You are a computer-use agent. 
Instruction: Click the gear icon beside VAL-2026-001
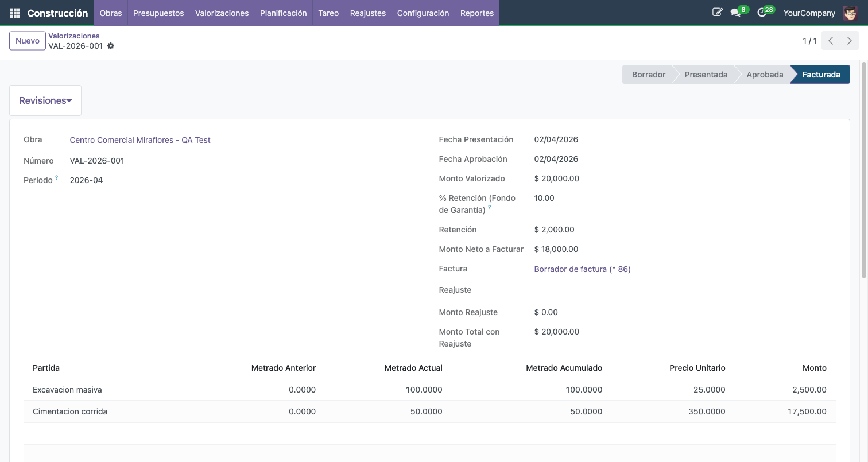pyautogui.click(x=111, y=46)
